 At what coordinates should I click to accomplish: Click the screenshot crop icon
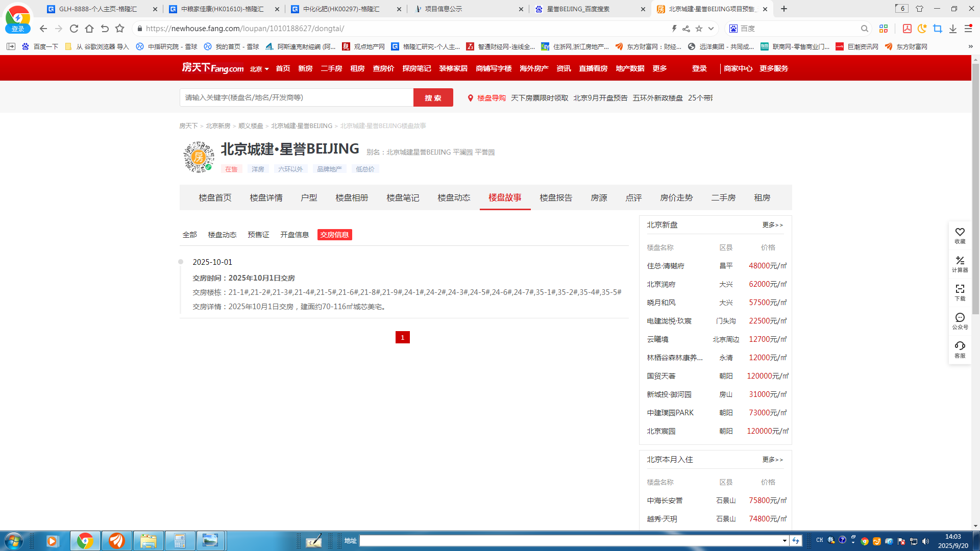pos(938,29)
